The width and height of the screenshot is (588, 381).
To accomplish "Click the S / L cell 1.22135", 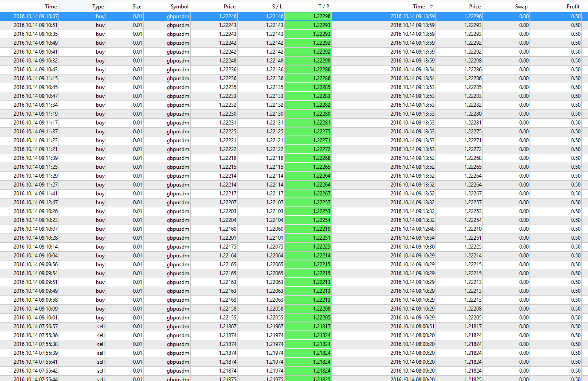I will (x=274, y=87).
